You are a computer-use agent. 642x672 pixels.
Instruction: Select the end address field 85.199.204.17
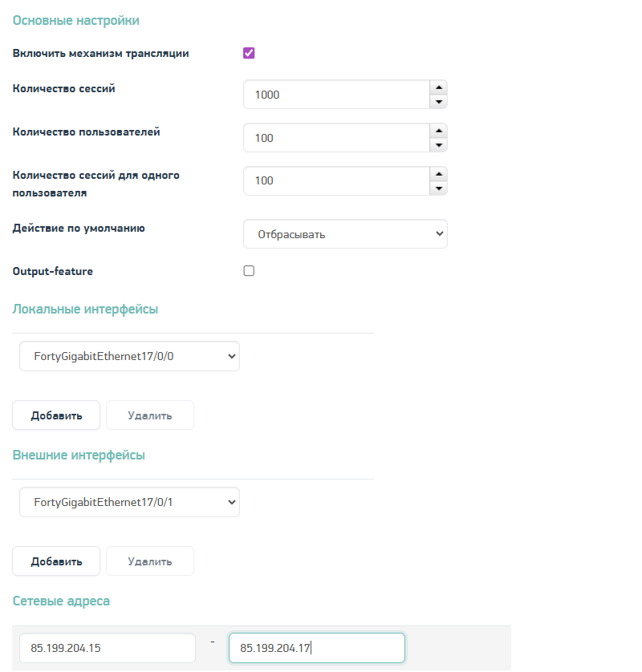pos(317,648)
